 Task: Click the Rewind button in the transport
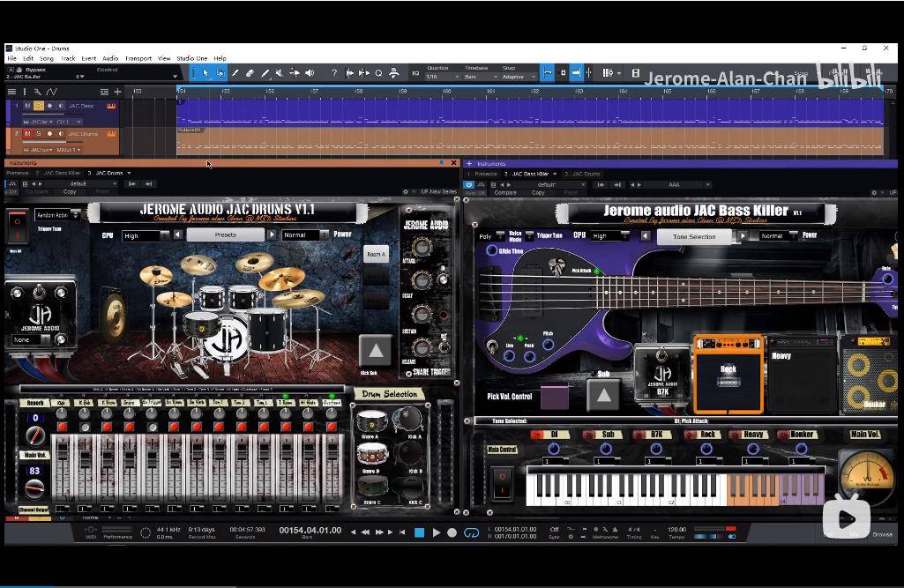pos(365,532)
